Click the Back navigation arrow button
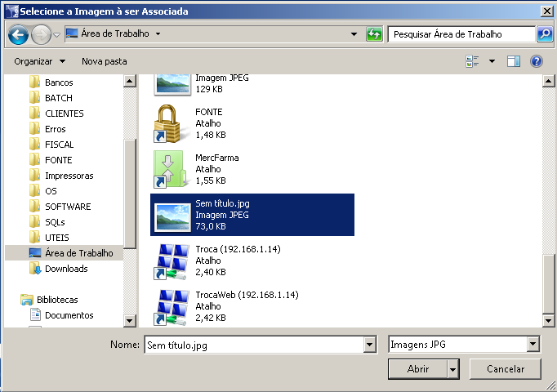 click(x=19, y=35)
